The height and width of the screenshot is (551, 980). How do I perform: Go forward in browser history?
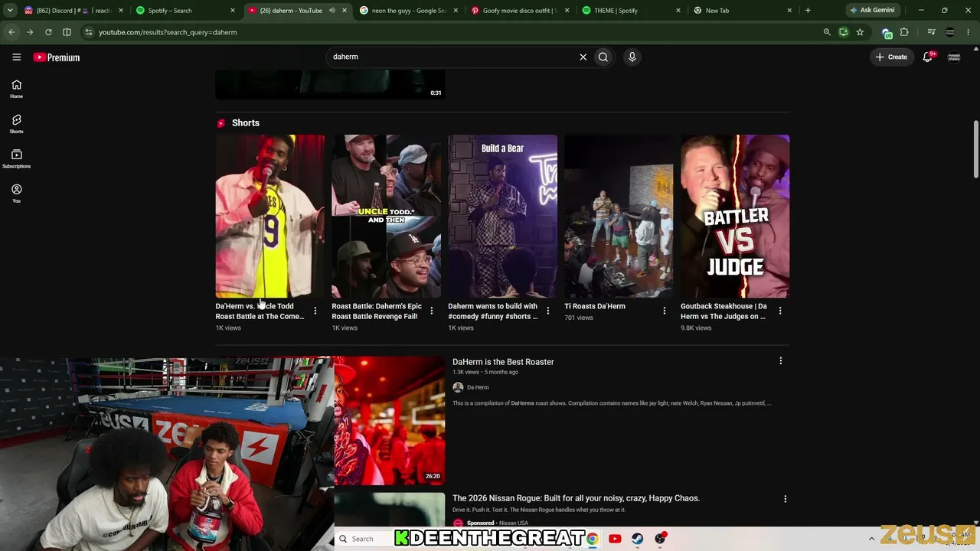30,32
